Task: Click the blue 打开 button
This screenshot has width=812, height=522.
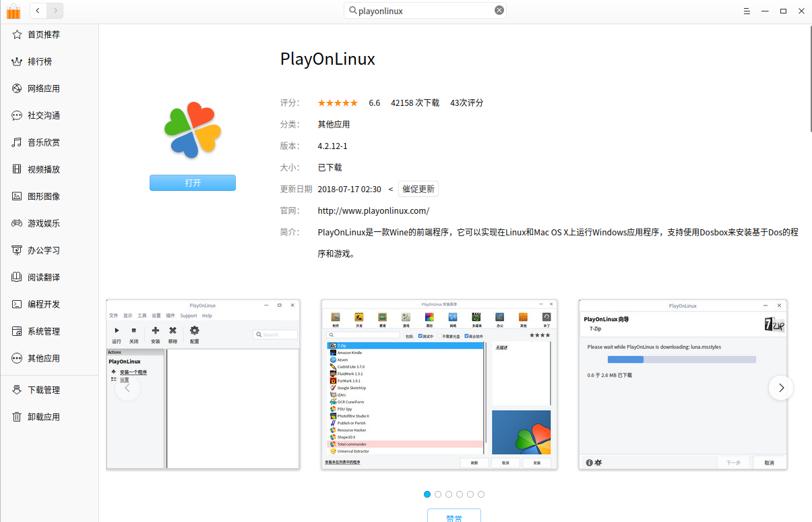Action: click(193, 183)
